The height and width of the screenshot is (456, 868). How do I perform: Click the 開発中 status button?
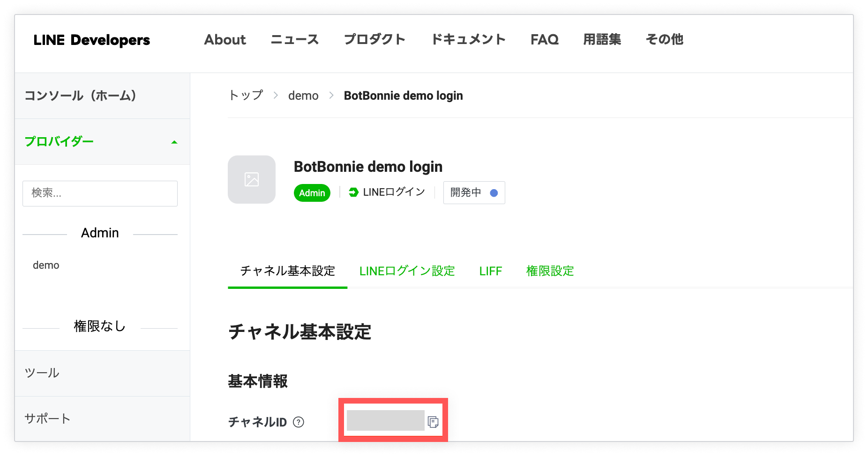(474, 192)
